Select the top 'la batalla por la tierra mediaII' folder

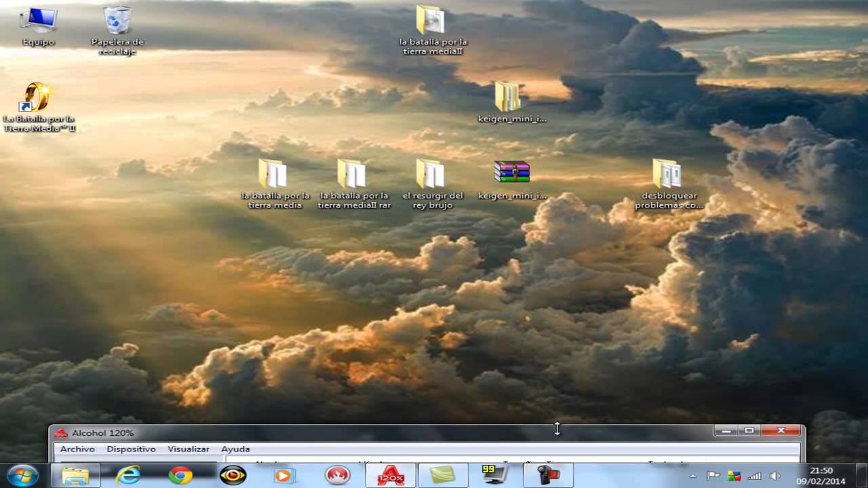pos(432,30)
